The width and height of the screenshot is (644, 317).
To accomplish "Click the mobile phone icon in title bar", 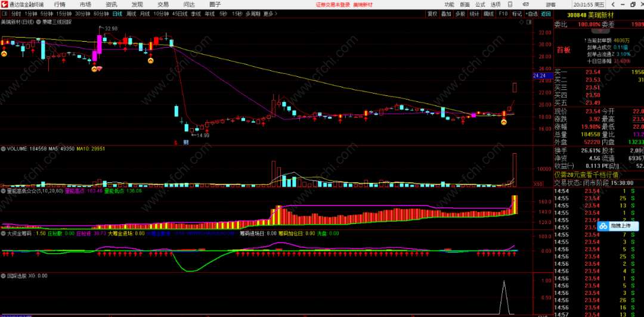I will [x=509, y=5].
